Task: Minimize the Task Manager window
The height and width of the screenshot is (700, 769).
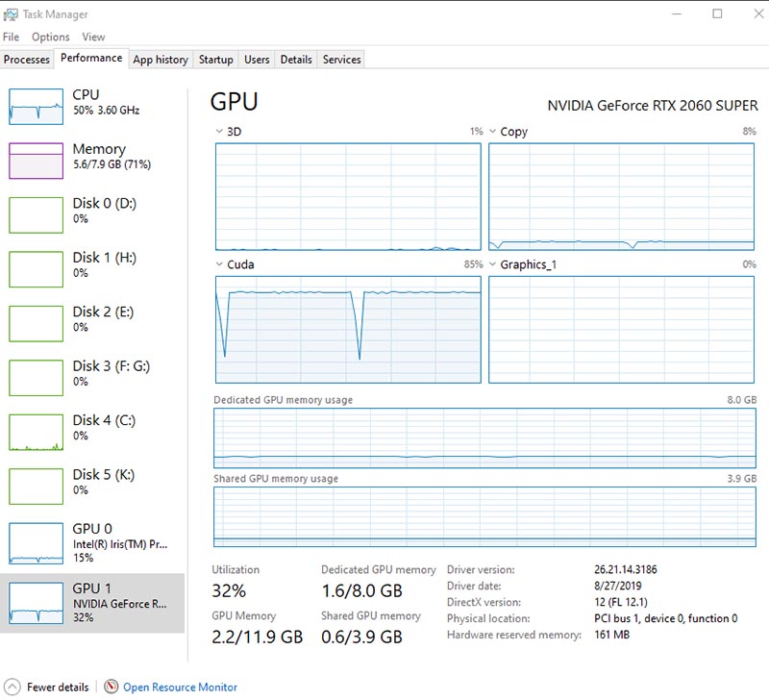Action: click(x=677, y=13)
